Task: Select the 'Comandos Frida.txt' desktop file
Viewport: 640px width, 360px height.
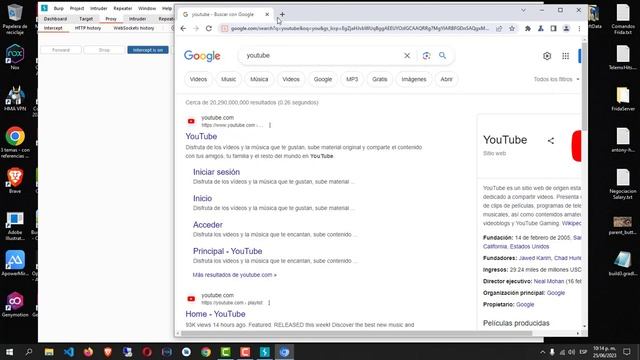Action: (x=623, y=19)
